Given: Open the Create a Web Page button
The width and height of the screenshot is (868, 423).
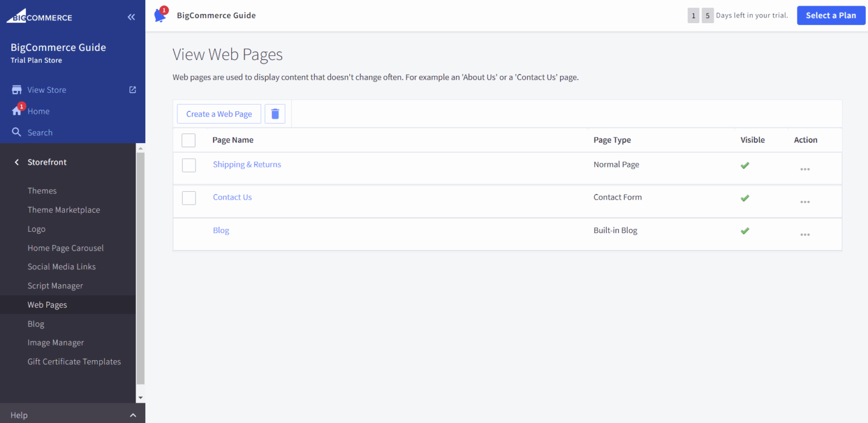Looking at the screenshot, I should [219, 114].
